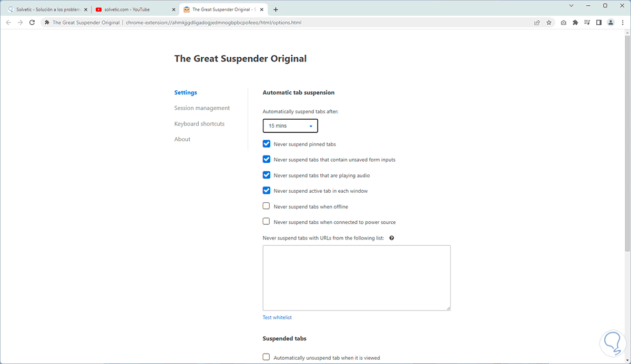
Task: Select Settings in the sidebar
Action: [186, 92]
